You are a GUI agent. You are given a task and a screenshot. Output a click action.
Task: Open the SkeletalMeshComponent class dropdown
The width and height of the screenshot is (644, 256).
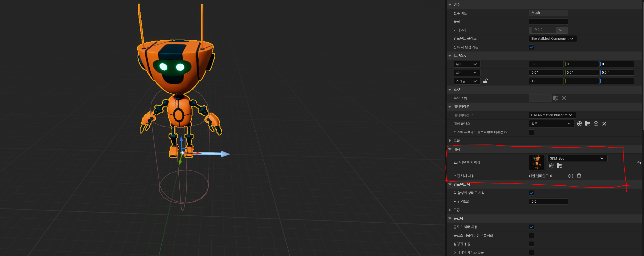(552, 38)
